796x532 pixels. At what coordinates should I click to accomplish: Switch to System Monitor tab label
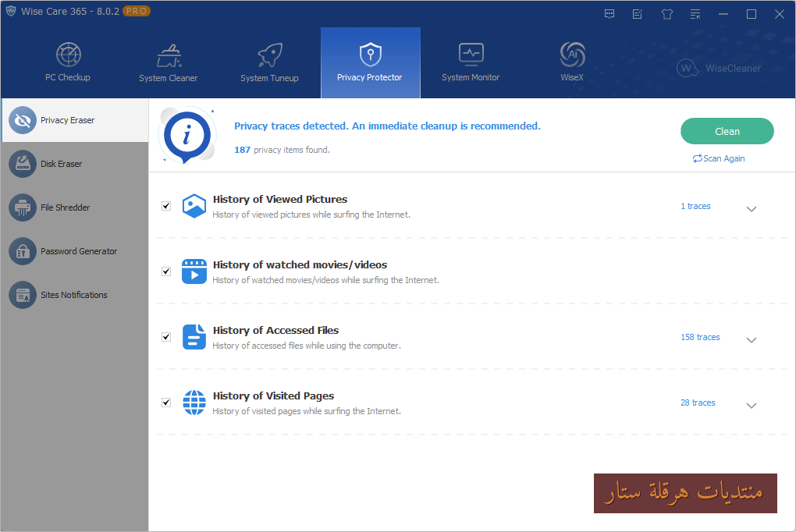[x=471, y=77]
